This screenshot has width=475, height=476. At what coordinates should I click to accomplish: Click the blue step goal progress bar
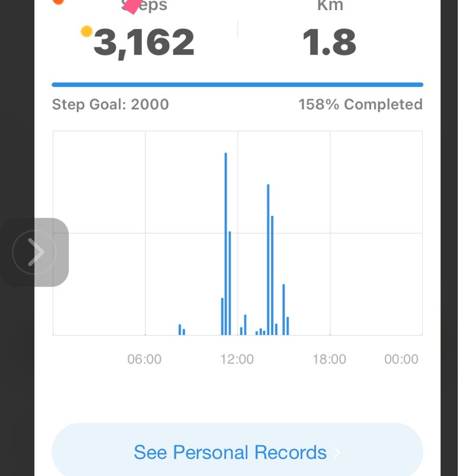pos(237,85)
